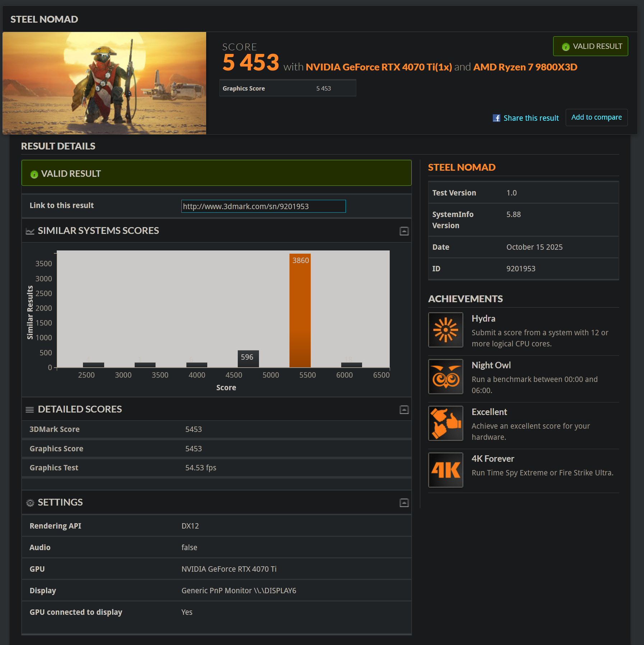Collapse the Detailed Scores section

click(x=404, y=410)
